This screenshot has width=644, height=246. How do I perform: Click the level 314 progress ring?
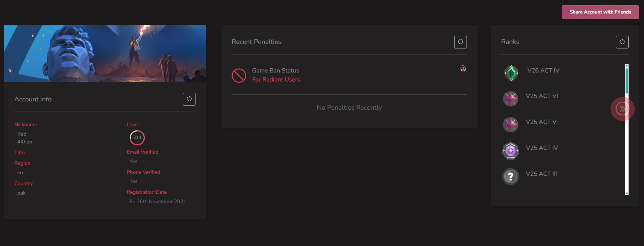pos(137,137)
